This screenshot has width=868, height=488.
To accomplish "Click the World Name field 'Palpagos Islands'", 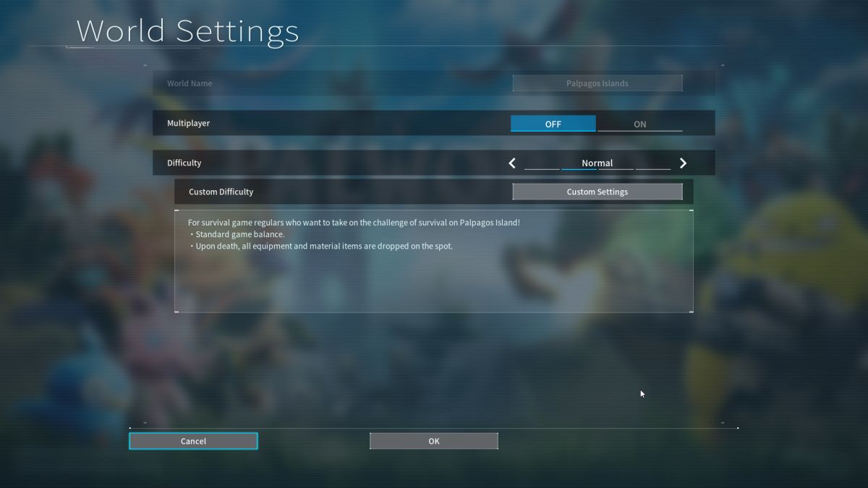I will point(597,83).
